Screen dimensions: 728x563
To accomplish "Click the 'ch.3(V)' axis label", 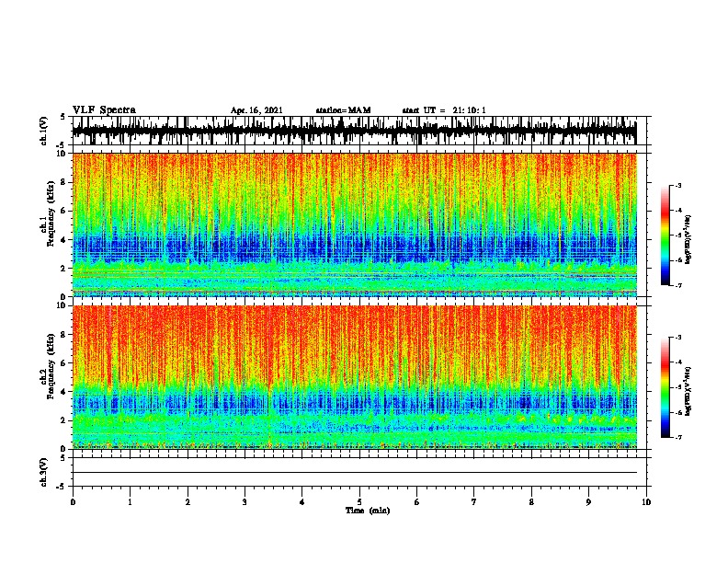I will pos(43,472).
